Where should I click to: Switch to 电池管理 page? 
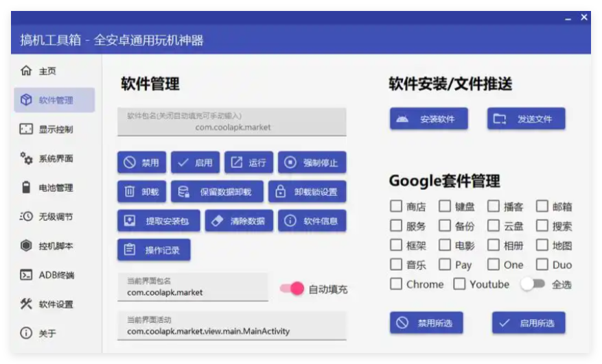pos(54,188)
